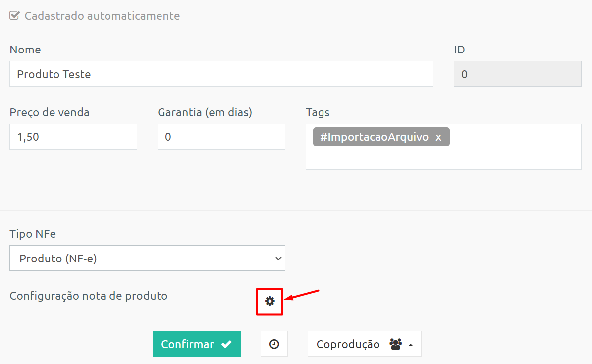Focus the Nome field with Produto Teste
The image size is (592, 364).
tap(221, 74)
